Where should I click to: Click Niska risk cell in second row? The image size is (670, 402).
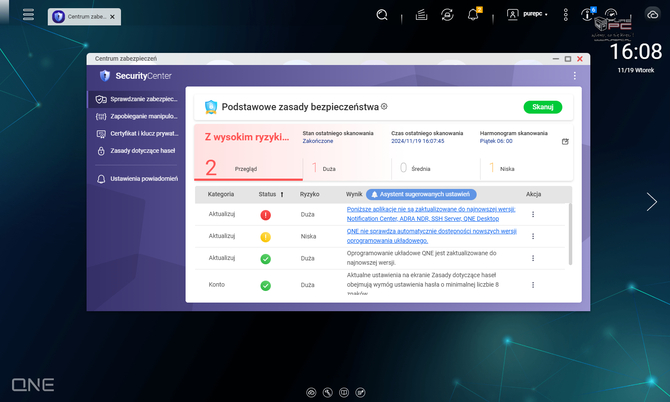[308, 236]
